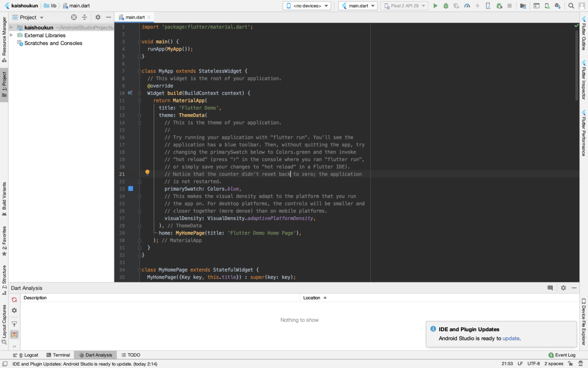Screen dimensions: 588x368
Task: Click the kaishoukun breadcrumb
Action: [21, 6]
